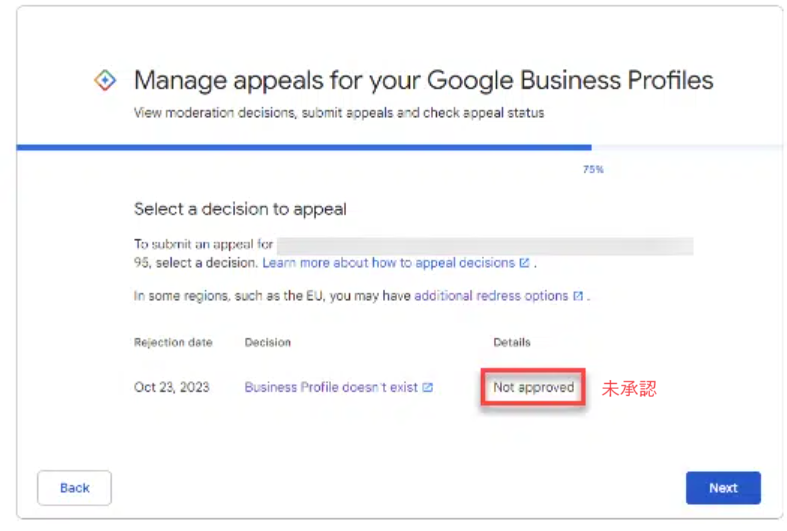
Task: Click the Rejection date column header
Action: click(x=173, y=342)
